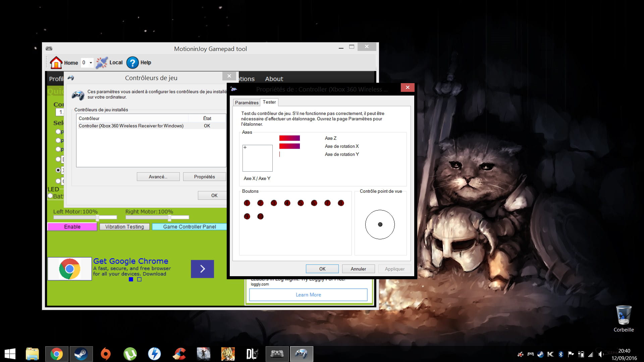Viewport: 644px width, 362px height.
Task: Click the Action Center flag tray icon
Action: 571,354
